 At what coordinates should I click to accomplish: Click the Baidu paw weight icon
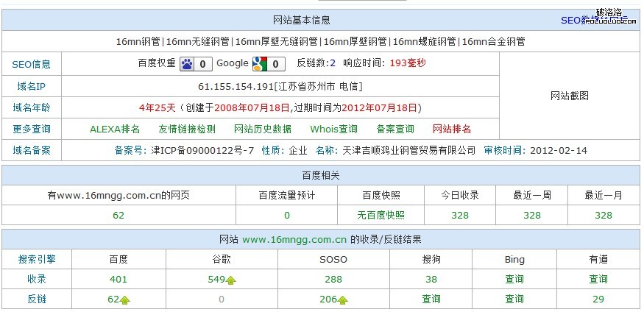187,64
